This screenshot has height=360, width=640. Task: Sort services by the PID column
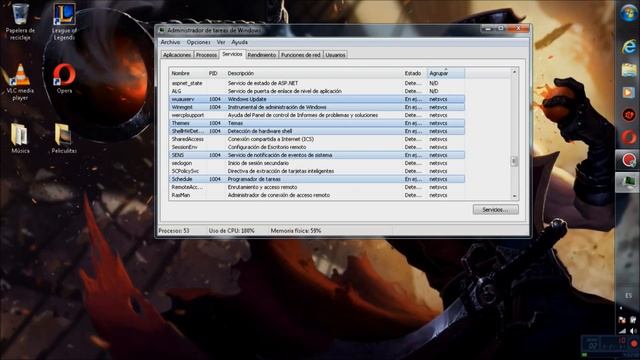pos(216,73)
